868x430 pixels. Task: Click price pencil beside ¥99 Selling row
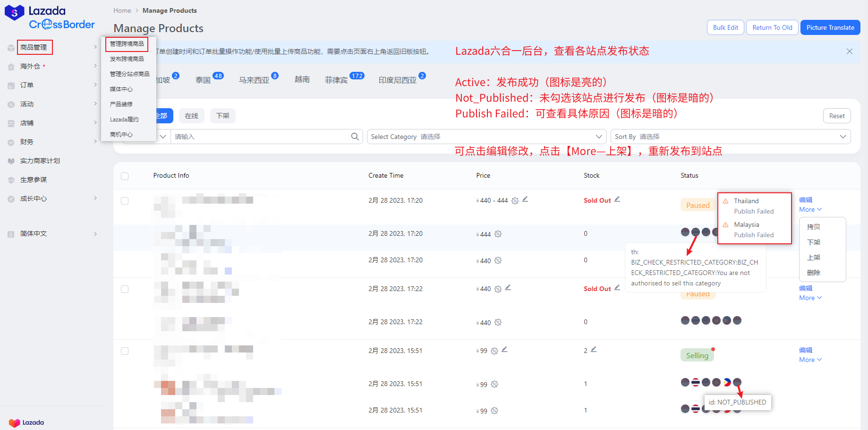504,350
